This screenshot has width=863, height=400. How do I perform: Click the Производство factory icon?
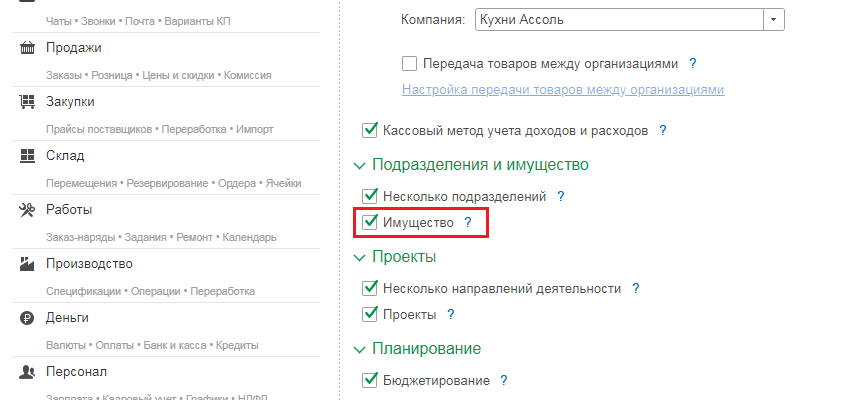[27, 264]
